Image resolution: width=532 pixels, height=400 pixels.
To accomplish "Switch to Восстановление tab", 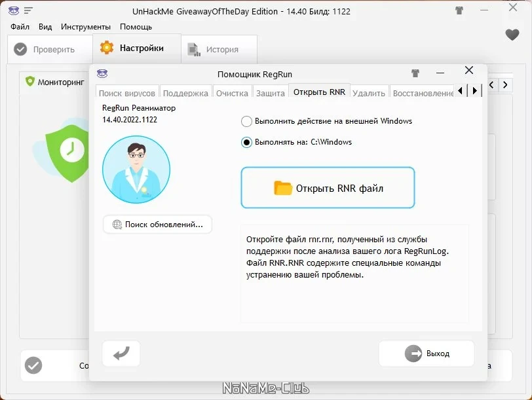I will tap(423, 93).
